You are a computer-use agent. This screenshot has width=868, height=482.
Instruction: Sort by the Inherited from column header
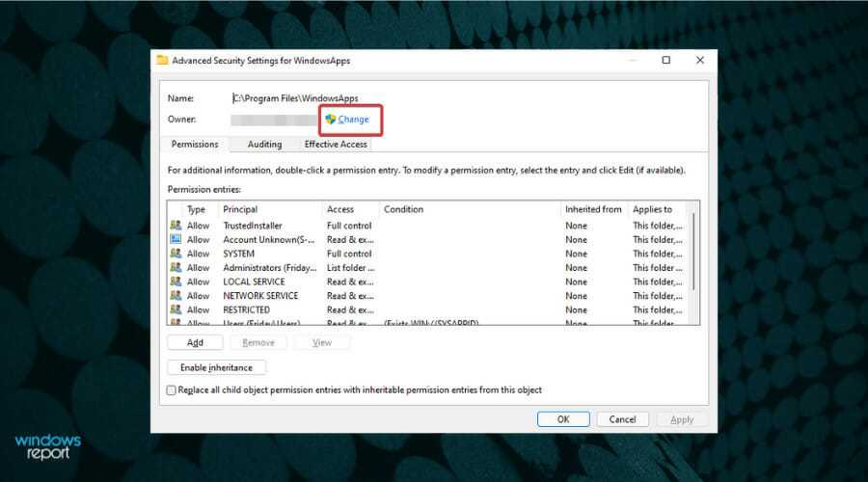point(592,209)
